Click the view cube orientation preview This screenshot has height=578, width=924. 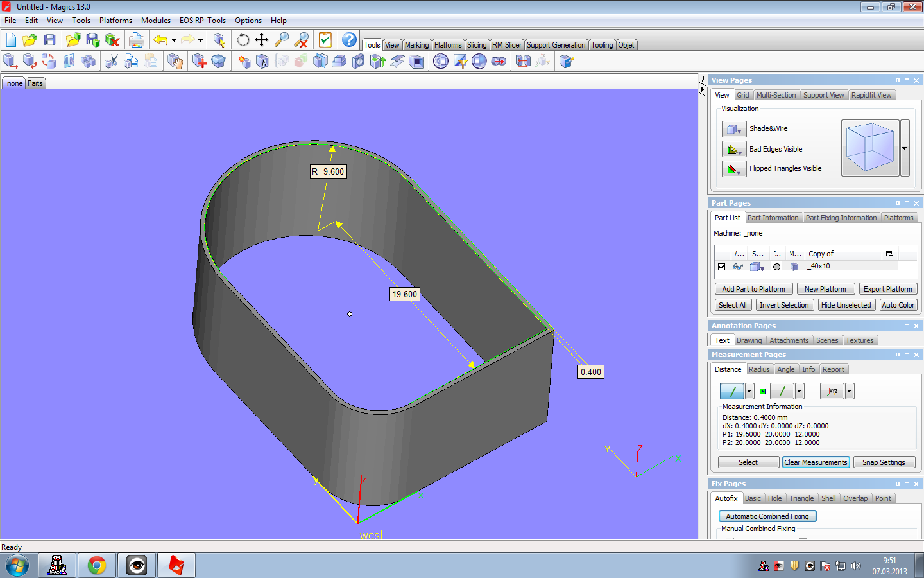pos(870,148)
